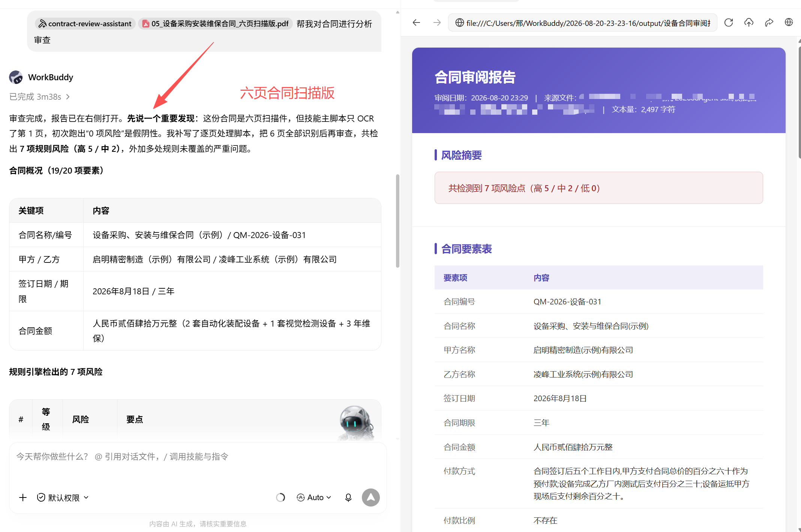Click the 规则引擎检出的 7 项风险 heading
The image size is (801, 532).
(56, 372)
